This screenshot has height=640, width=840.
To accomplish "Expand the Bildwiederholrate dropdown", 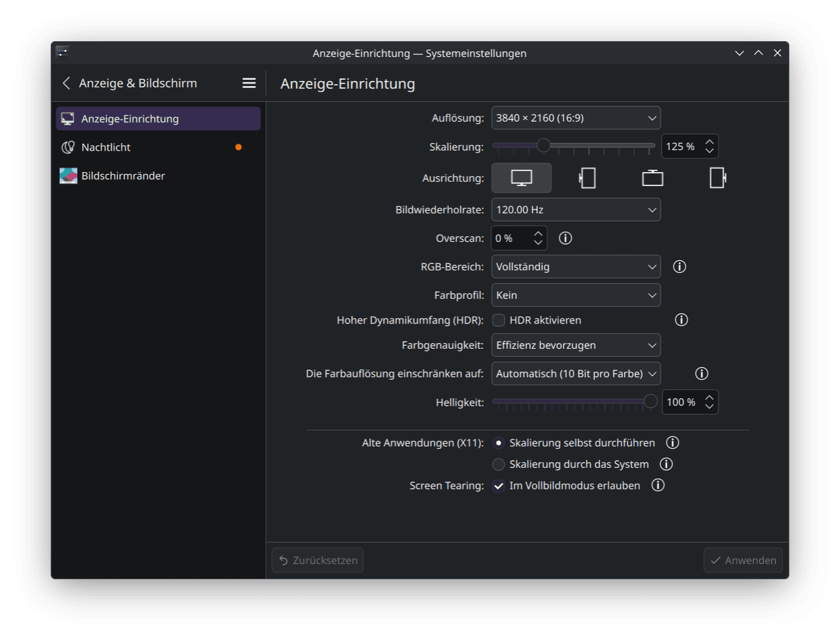I will point(576,210).
